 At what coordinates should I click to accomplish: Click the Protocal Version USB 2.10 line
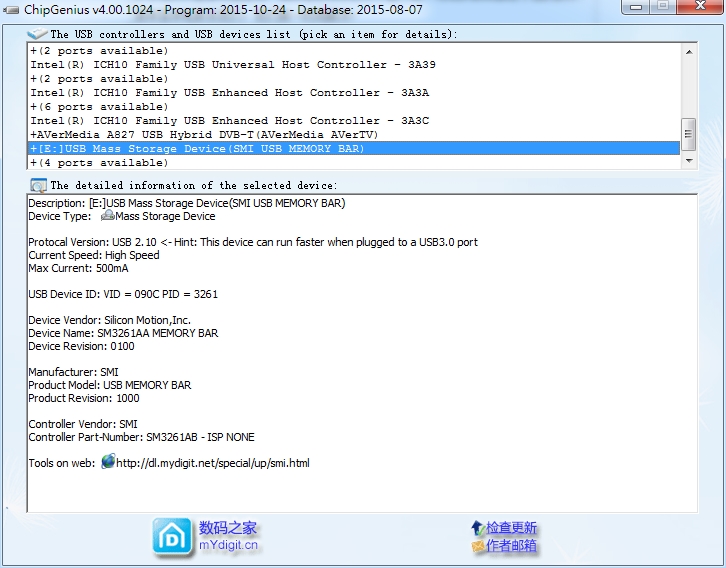[x=253, y=242]
